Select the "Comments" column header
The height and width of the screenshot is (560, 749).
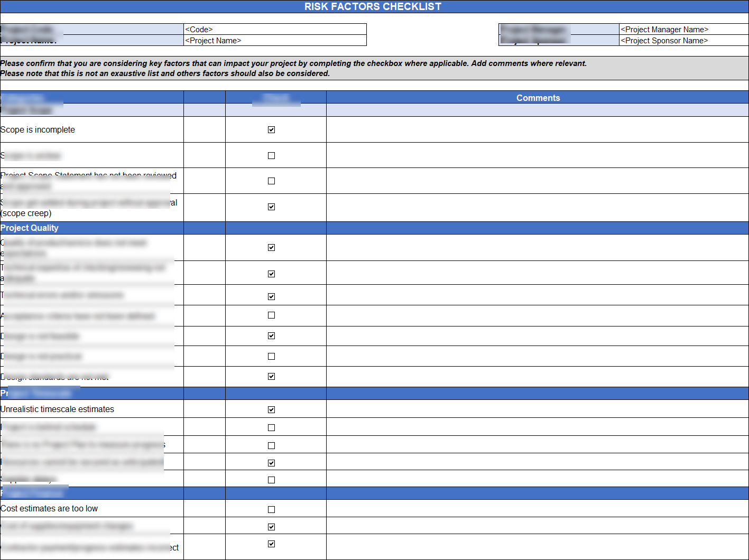pyautogui.click(x=538, y=98)
